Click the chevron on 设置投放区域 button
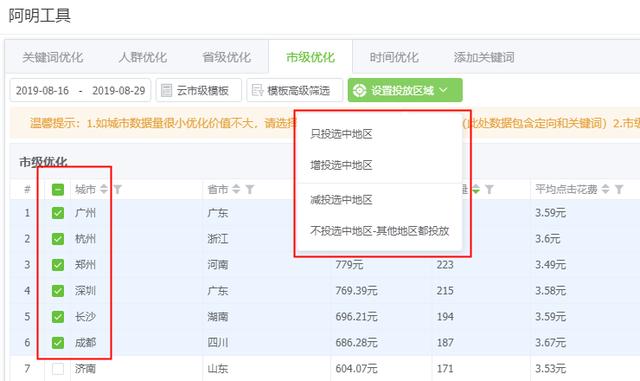This screenshot has height=381, width=640. (444, 90)
